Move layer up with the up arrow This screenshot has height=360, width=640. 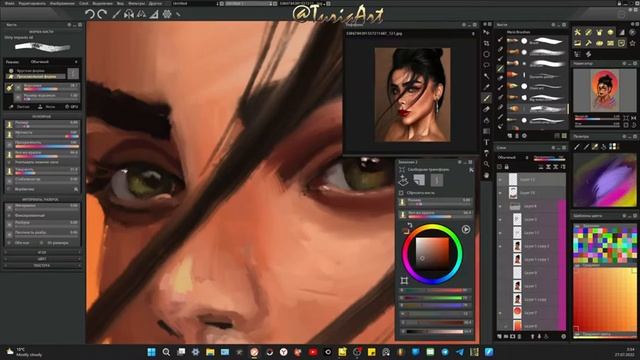pyautogui.click(x=533, y=337)
